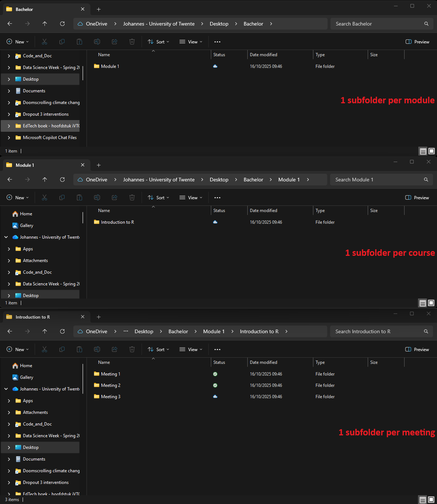
Task: Click Bachelor breadcrumb in Module 1 window address bar
Action: [253, 180]
